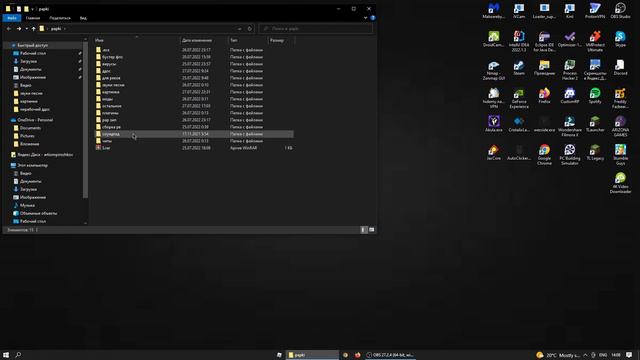640x360 pixels.
Task: Go back using Explorer's back arrow
Action: coord(9,29)
